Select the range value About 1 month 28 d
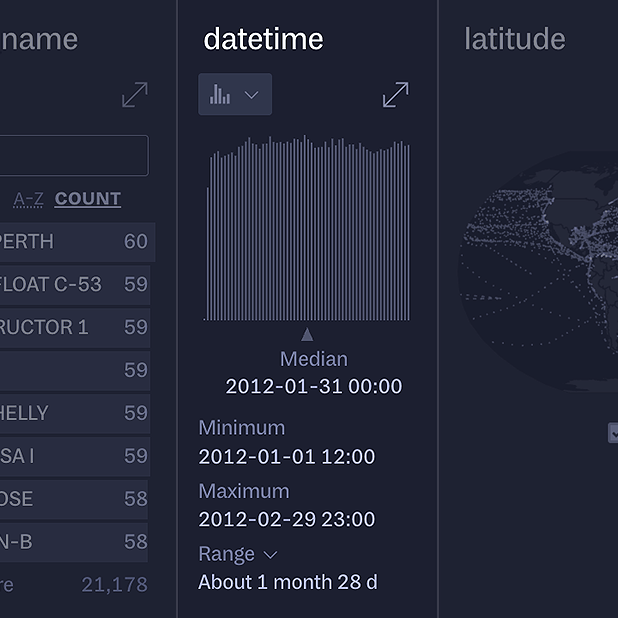 click(288, 582)
